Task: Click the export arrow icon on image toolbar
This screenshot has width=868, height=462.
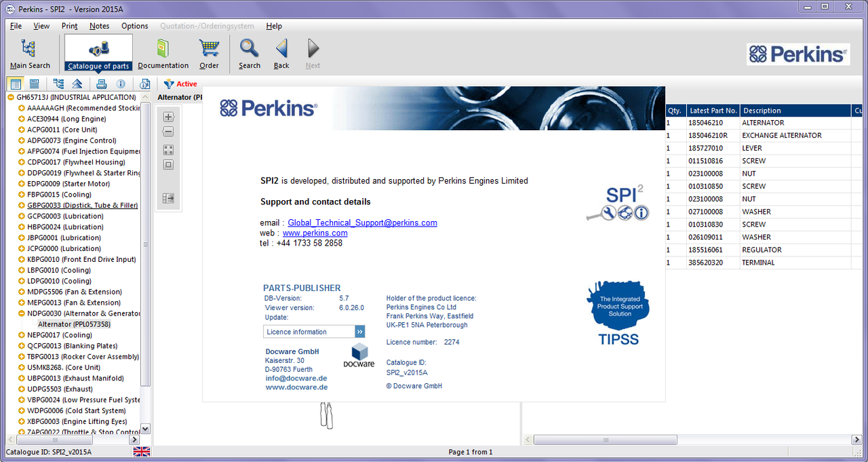Action: coord(169,198)
